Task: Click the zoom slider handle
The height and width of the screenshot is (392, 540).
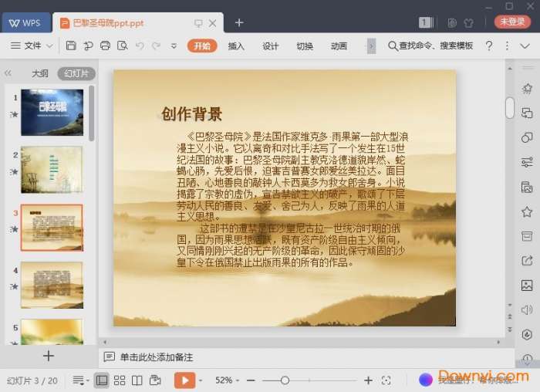Action: coord(285,380)
